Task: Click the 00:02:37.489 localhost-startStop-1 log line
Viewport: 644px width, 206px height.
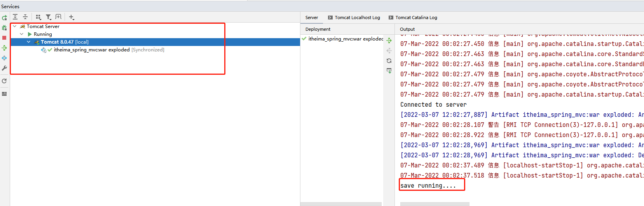Action: pos(522,166)
